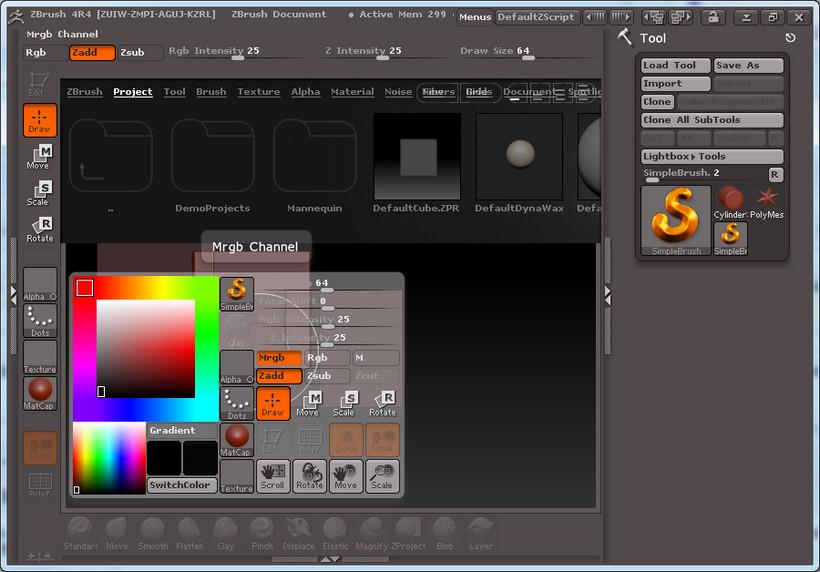Toggle the Gradient color button
Screen dimensions: 820x572
click(x=182, y=430)
